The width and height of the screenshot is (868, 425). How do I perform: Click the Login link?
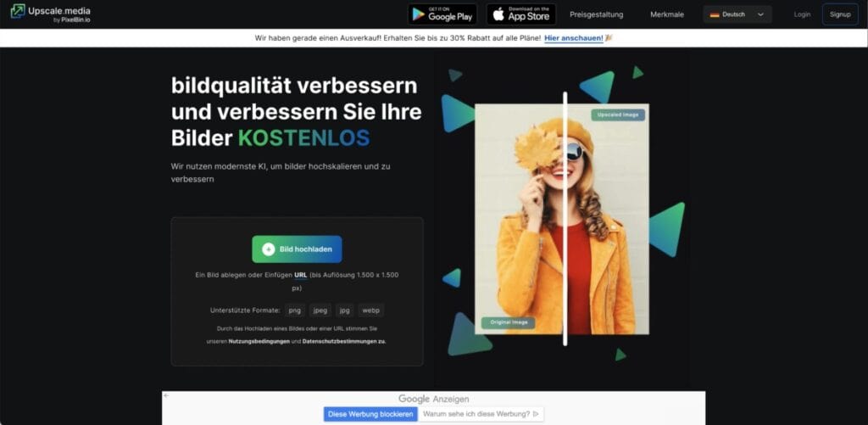pyautogui.click(x=802, y=14)
